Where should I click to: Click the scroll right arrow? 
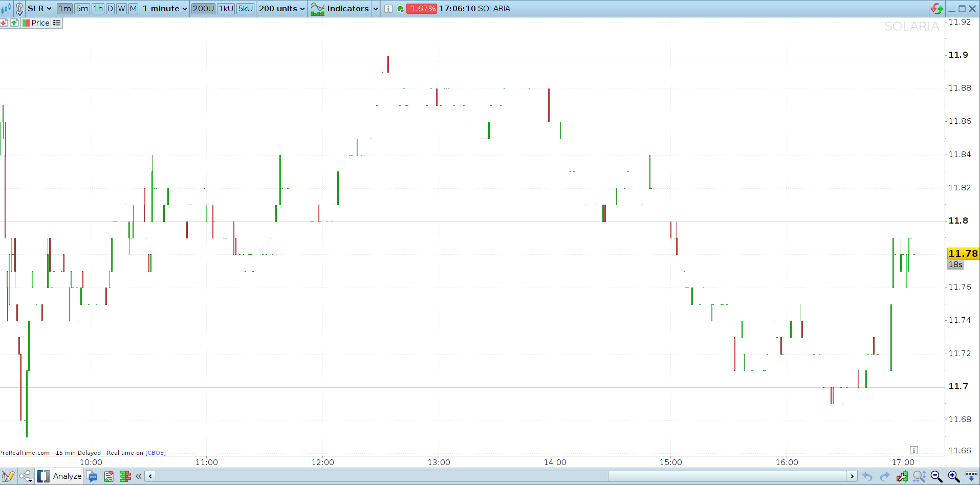(x=852, y=476)
